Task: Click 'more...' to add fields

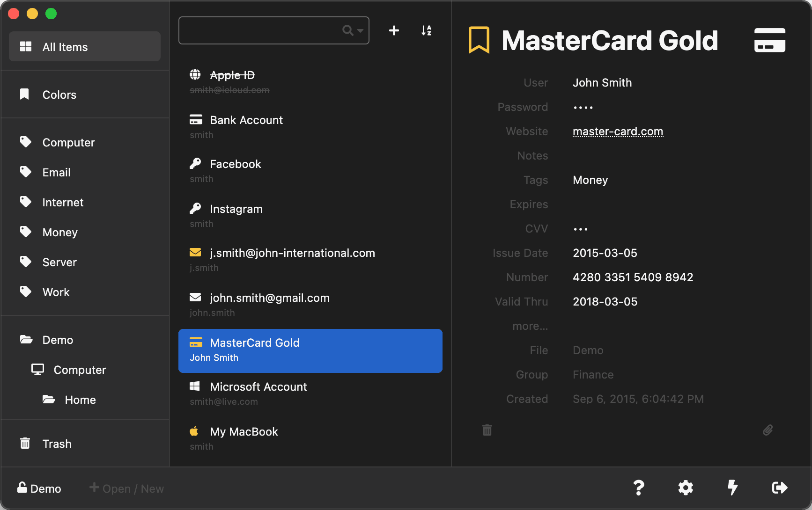Action: coord(530,326)
